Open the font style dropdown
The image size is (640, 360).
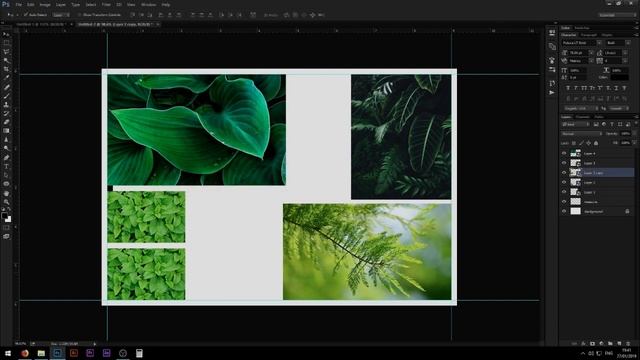click(628, 43)
